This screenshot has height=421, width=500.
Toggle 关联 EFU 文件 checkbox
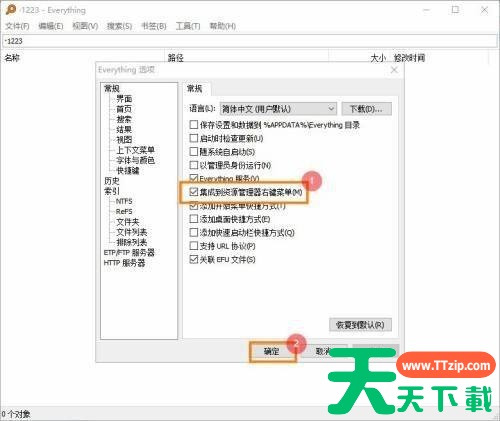coord(194,259)
